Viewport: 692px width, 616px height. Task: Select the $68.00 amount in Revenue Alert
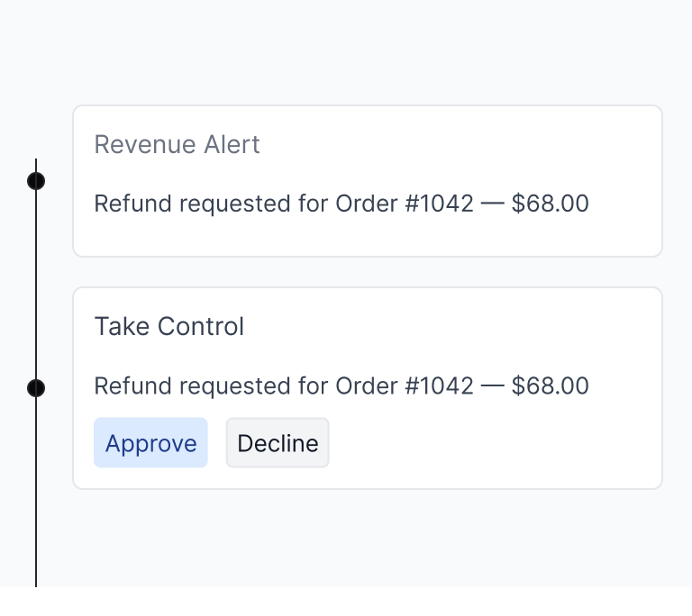551,204
